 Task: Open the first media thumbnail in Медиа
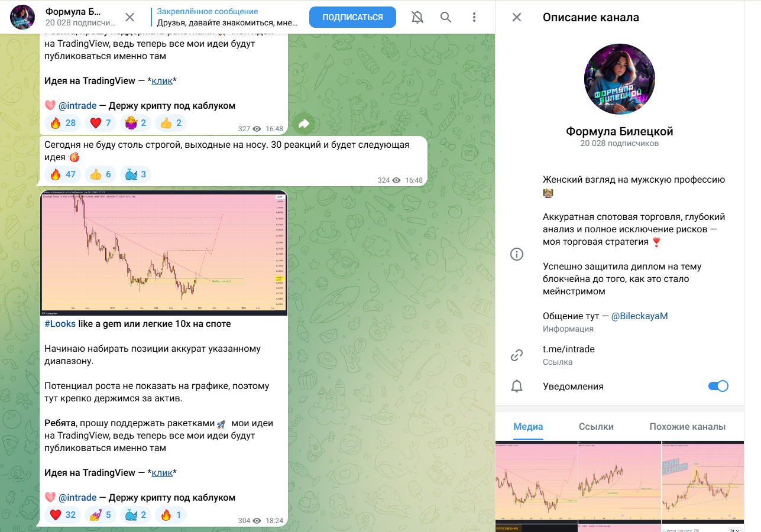(536, 482)
